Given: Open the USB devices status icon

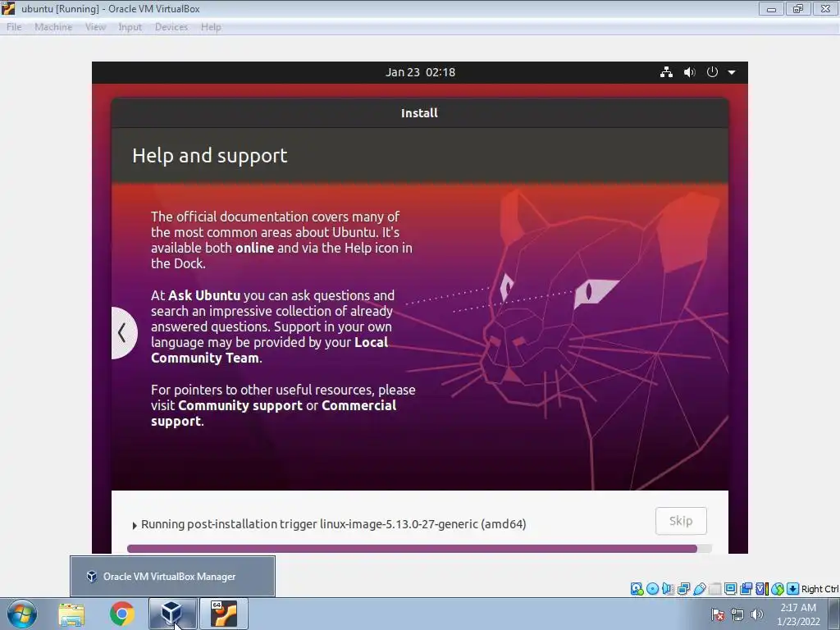Looking at the screenshot, I should pos(699,589).
